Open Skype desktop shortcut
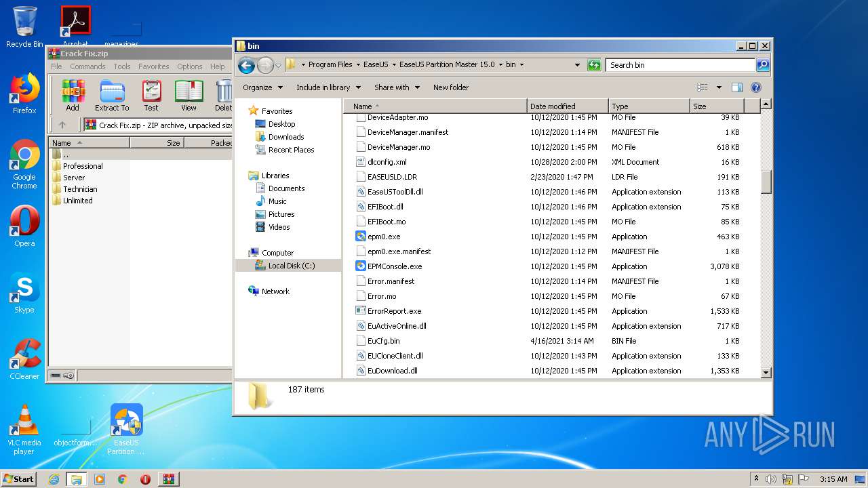 point(24,293)
